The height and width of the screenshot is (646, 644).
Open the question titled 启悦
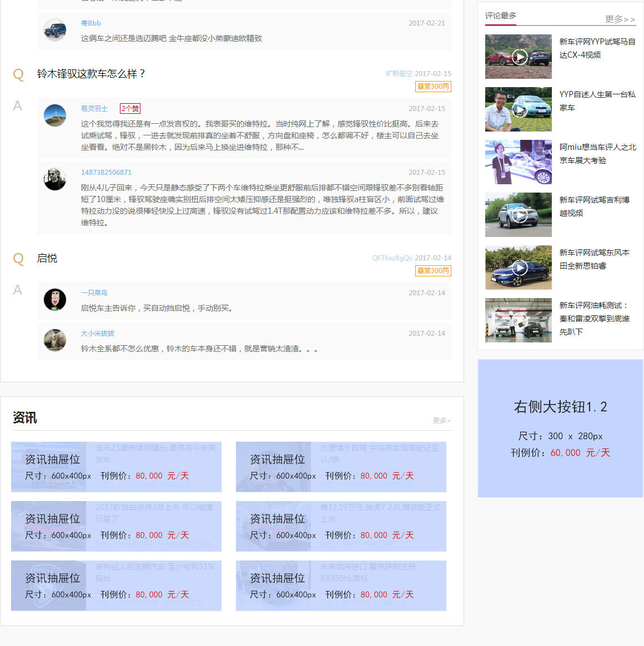47,258
